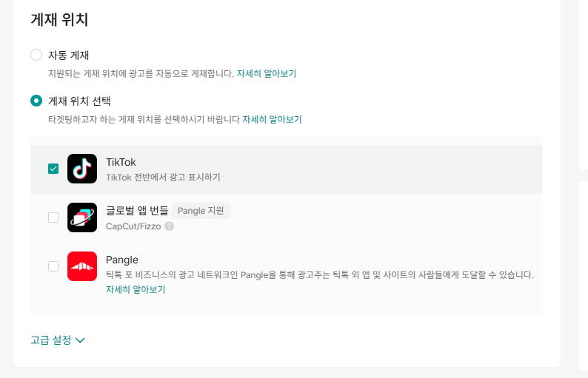Select the 자동 게재 radio button
Screen dimensions: 588x378
36,55
